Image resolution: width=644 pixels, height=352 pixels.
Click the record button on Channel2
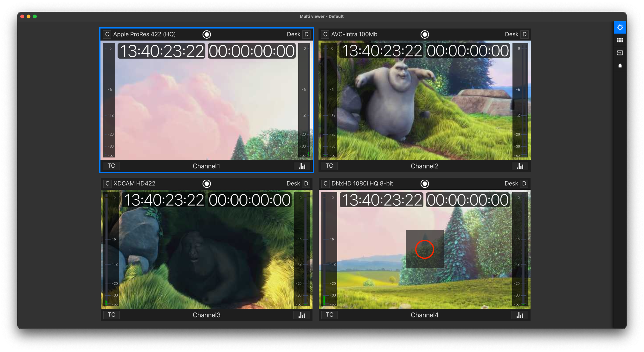425,34
